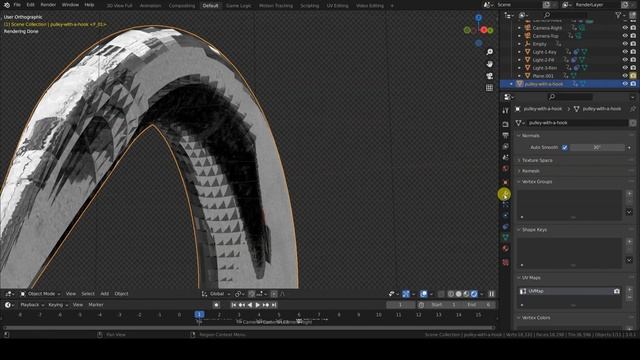
Task: Switch to the UV Editing workspace tab
Action: click(337, 6)
